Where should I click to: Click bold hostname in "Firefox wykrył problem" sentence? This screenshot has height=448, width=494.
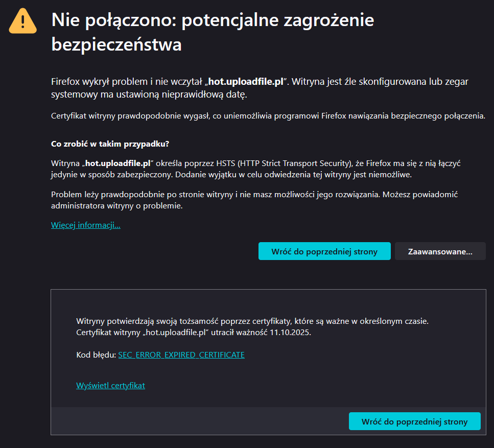pos(245,82)
